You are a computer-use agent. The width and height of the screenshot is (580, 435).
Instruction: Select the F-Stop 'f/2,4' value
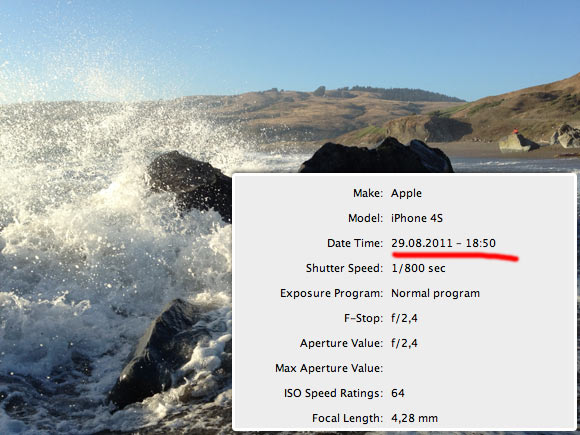(404, 318)
